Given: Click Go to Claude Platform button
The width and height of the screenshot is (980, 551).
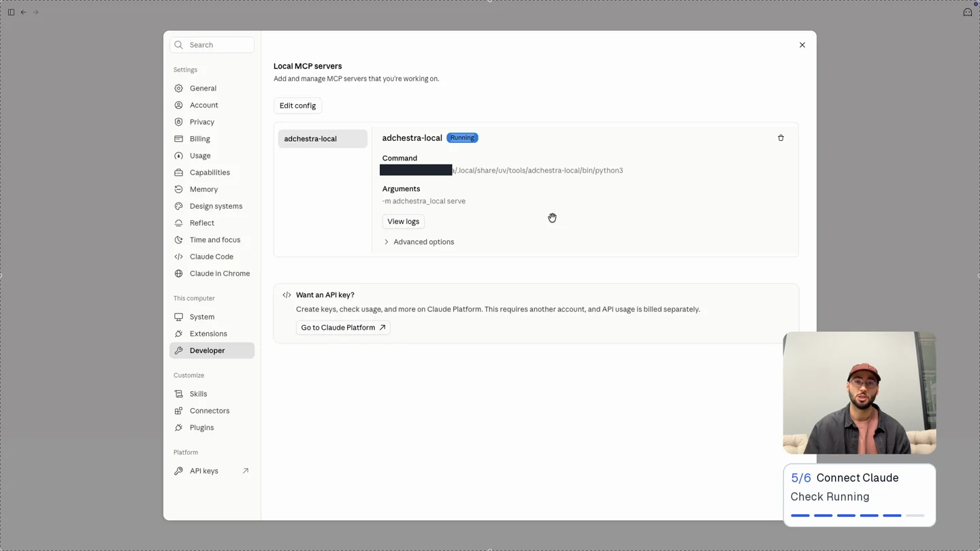Looking at the screenshot, I should (343, 328).
